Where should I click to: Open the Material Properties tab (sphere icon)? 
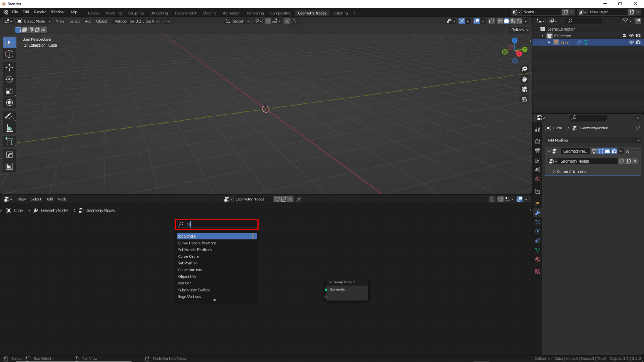point(538,259)
